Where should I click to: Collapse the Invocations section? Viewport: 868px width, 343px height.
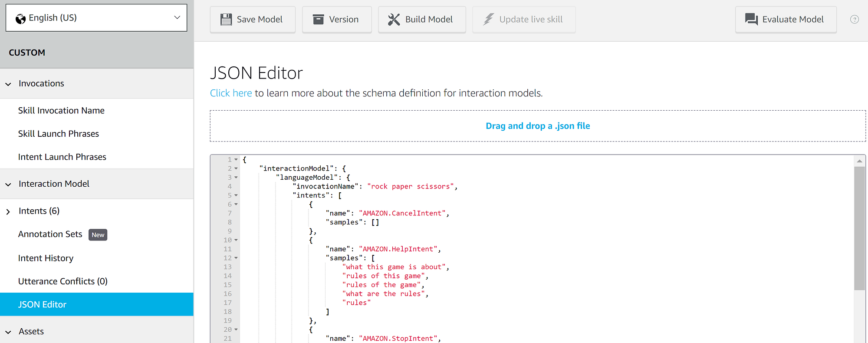pyautogui.click(x=8, y=84)
